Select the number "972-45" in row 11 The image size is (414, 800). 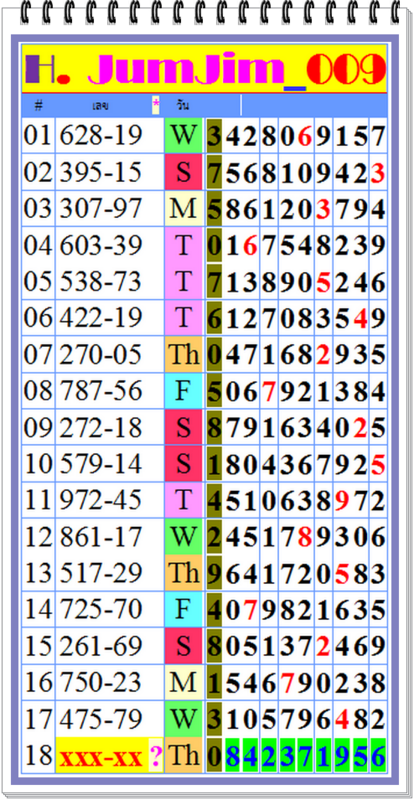100,500
